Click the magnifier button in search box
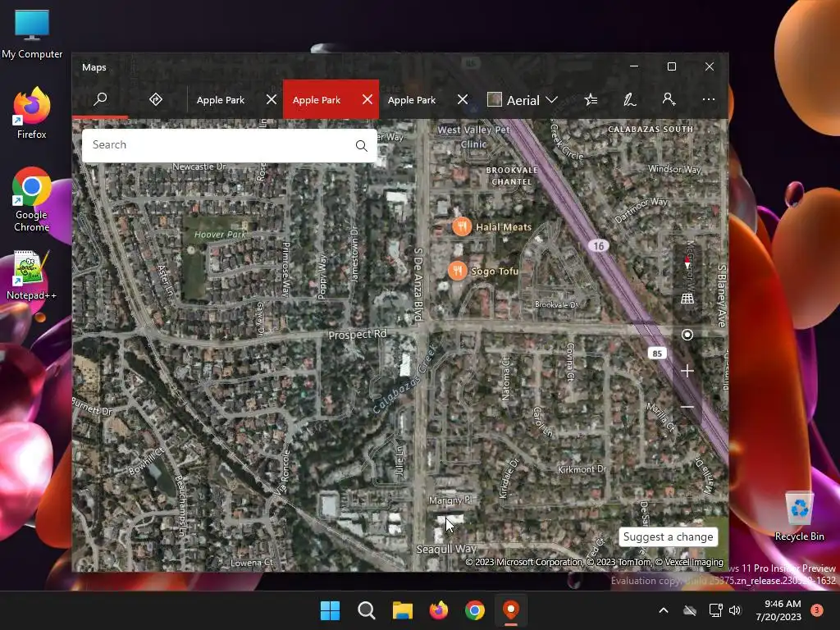 pos(362,145)
